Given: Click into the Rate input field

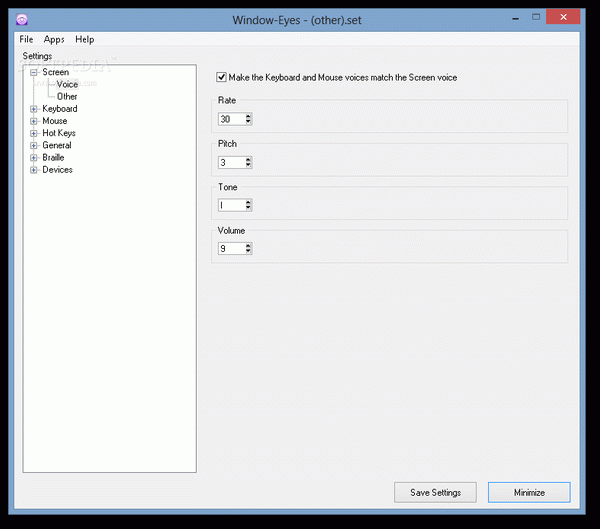Looking at the screenshot, I should [x=232, y=119].
